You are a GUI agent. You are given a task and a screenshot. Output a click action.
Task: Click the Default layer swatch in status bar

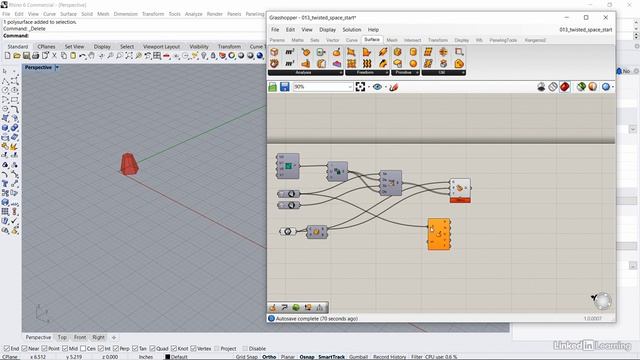pyautogui.click(x=167, y=357)
